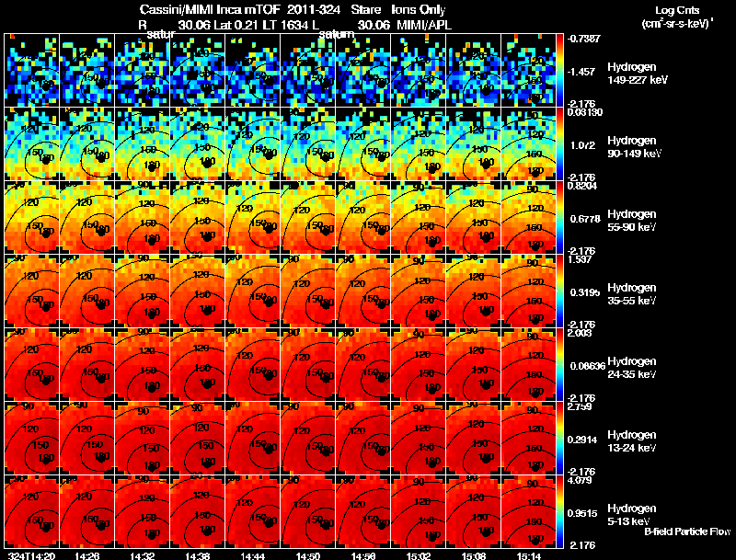Click the '4.079' colorbar value
Screen dimensions: 736x560
(580, 480)
